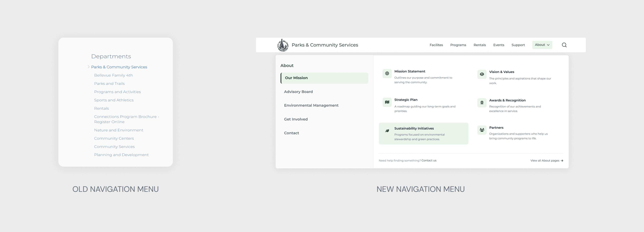The width and height of the screenshot is (644, 232).
Task: Click the search magnifier icon
Action: [564, 45]
